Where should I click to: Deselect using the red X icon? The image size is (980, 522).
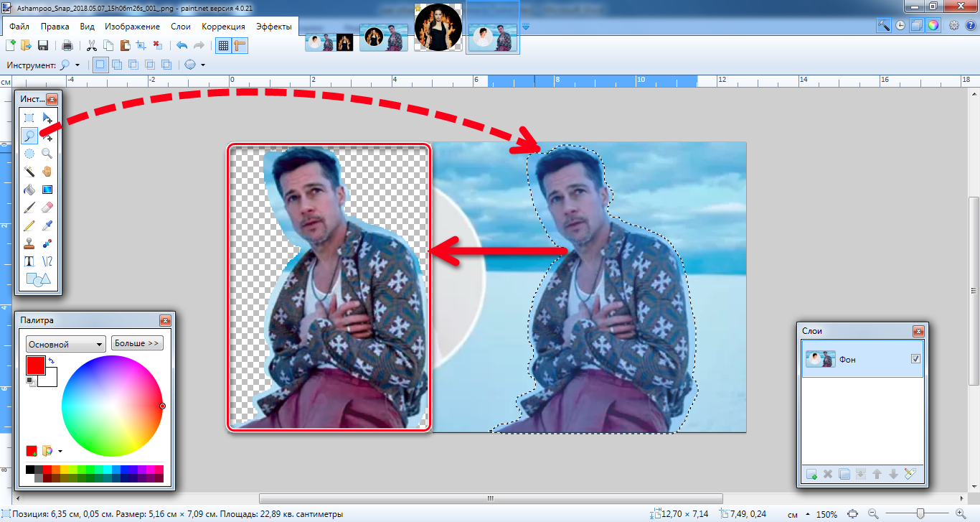[x=158, y=45]
